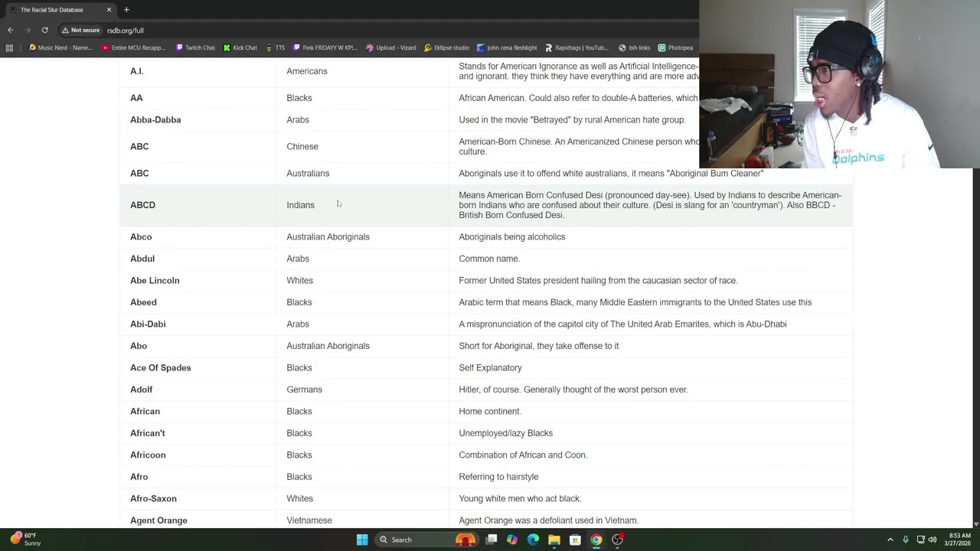
Task: Open the Photopea bookmark
Action: (675, 47)
